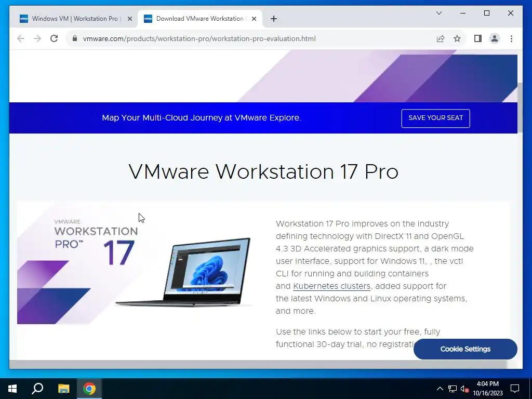The width and height of the screenshot is (532, 399).
Task: Click the browser forward arrow
Action: pyautogui.click(x=37, y=38)
